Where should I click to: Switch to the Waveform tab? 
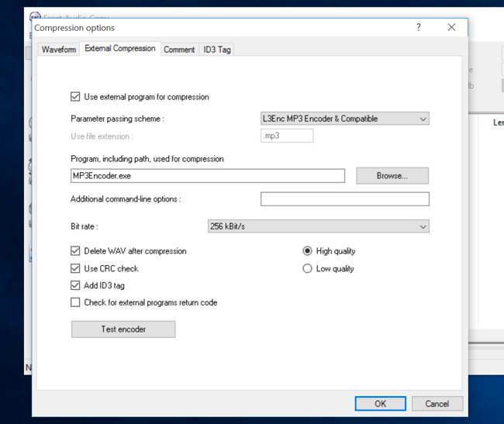(x=59, y=50)
